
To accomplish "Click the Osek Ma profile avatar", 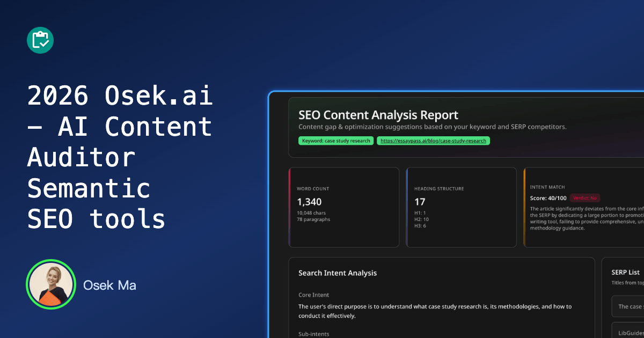I will click(x=50, y=284).
